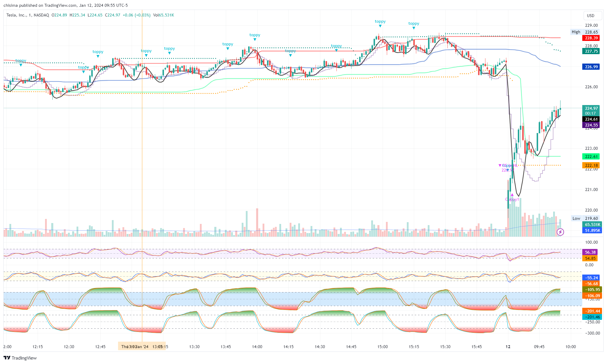Click the toppy marker near 13:45

tap(228, 48)
